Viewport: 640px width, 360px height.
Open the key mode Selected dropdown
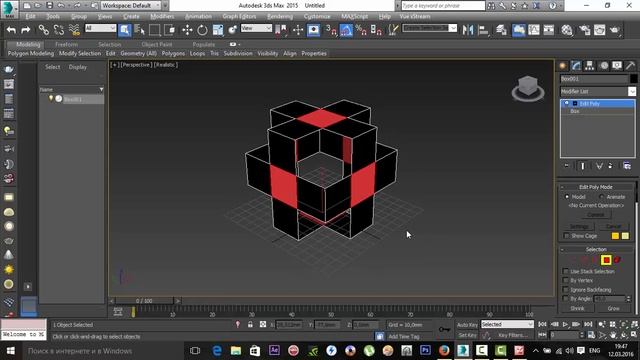pos(507,324)
